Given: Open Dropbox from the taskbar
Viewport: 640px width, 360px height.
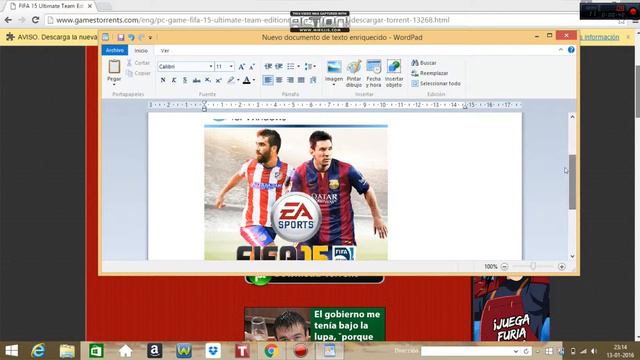Looking at the screenshot, I should (213, 351).
